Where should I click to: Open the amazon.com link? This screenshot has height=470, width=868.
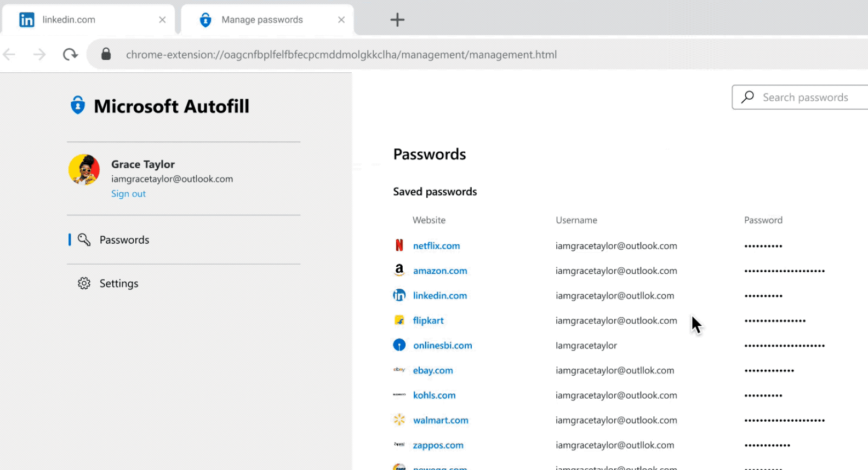[440, 271]
